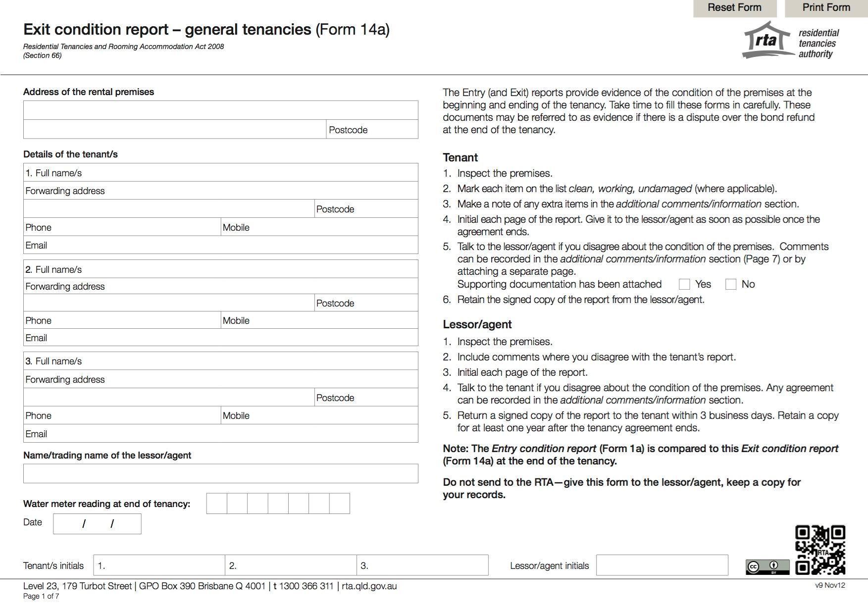
Task: Click the Creative Commons BY badge
Action: click(x=767, y=567)
